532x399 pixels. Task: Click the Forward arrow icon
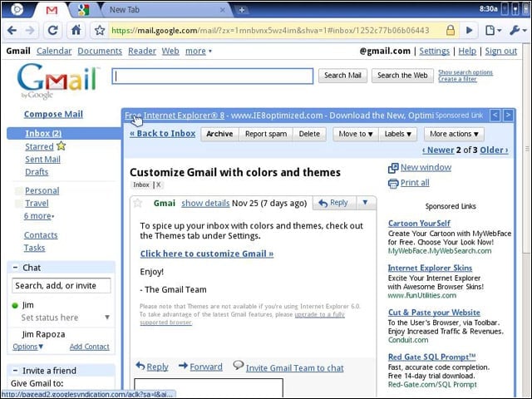point(183,366)
